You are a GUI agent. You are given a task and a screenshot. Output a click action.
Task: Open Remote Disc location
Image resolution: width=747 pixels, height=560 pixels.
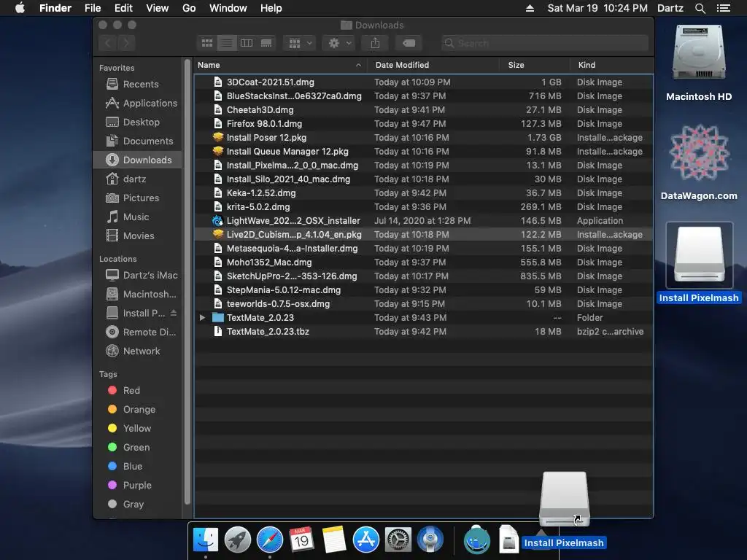[x=137, y=332]
